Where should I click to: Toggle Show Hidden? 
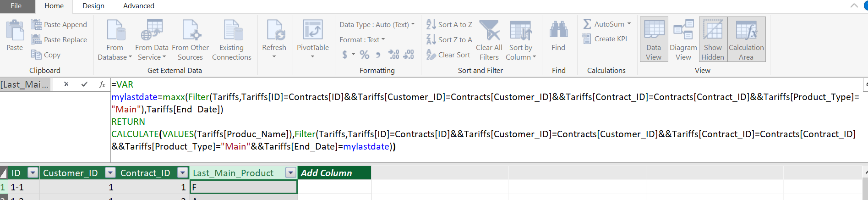[x=713, y=39]
